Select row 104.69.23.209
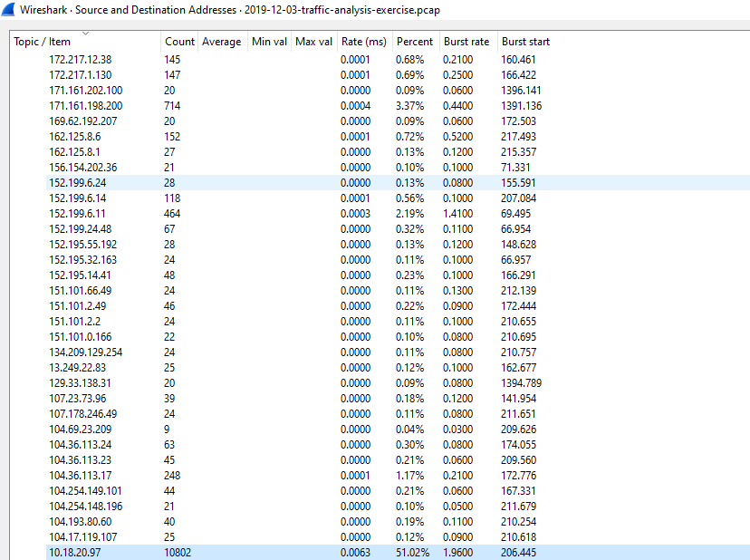Screen dimensions: 750x560 coord(398,430)
